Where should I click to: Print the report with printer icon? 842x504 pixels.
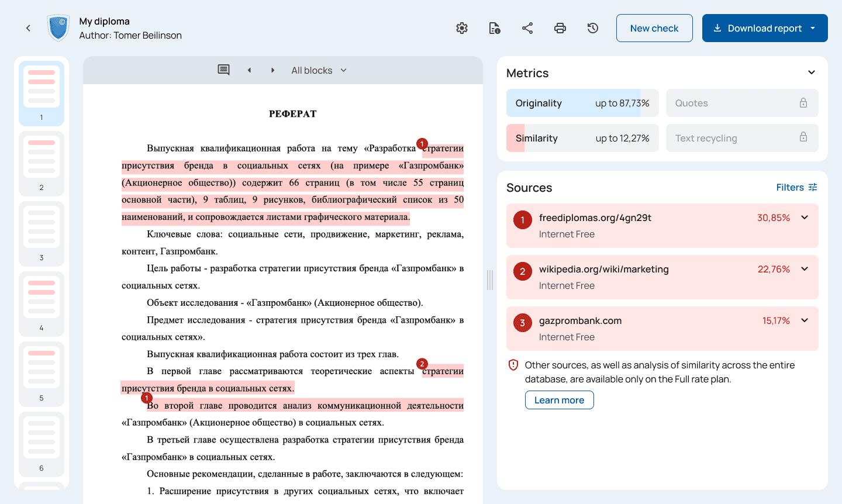point(560,28)
